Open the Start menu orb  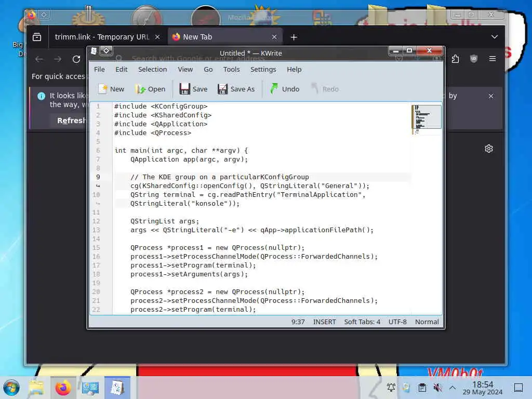coord(11,388)
